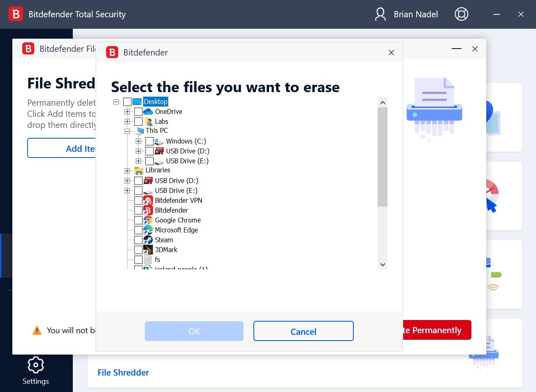
Task: Select the Google Chrome label
Action: coord(178,220)
